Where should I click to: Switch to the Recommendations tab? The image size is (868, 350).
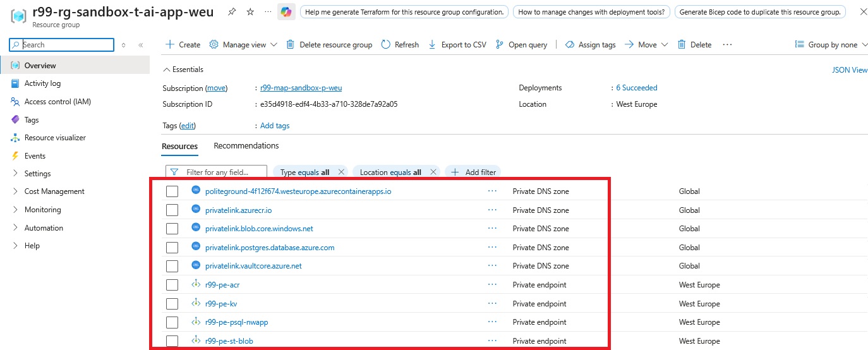[246, 146]
